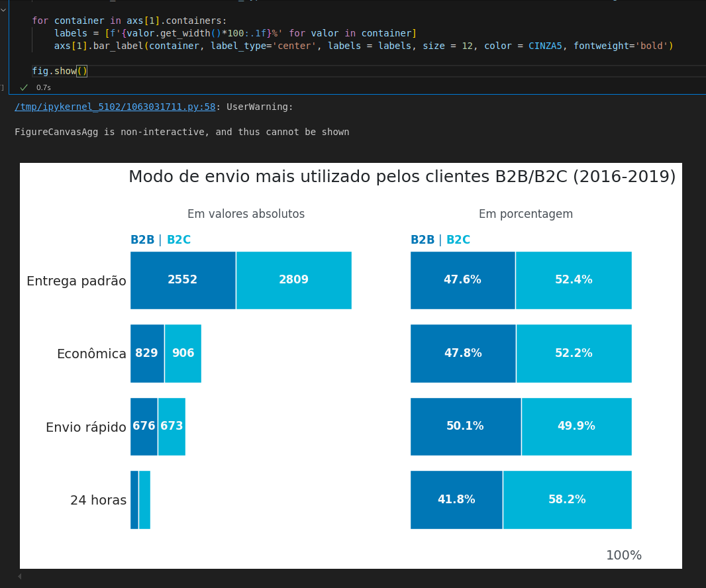
Task: Click the '24 horas' axis label
Action: (x=98, y=500)
